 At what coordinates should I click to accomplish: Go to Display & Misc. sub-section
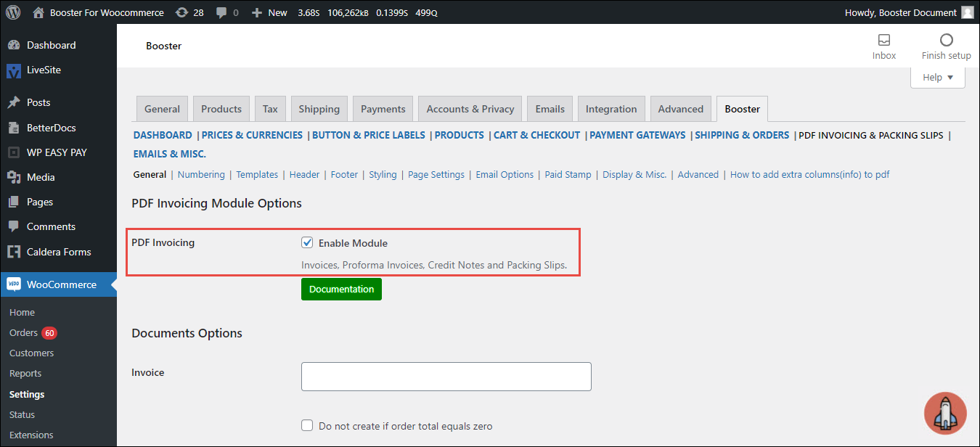tap(634, 174)
